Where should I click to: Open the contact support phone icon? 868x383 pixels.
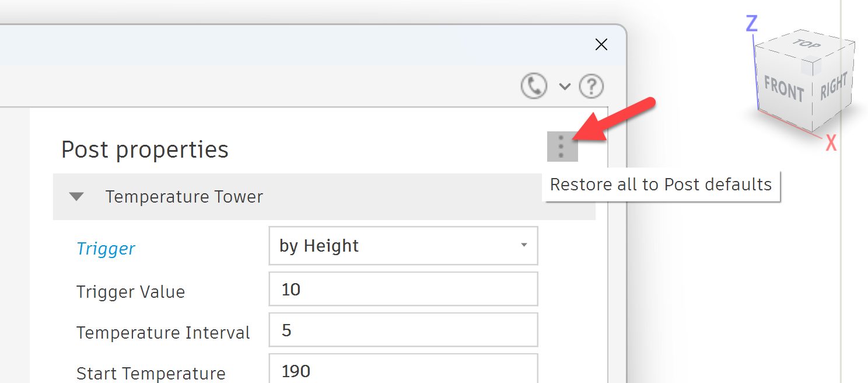click(533, 85)
